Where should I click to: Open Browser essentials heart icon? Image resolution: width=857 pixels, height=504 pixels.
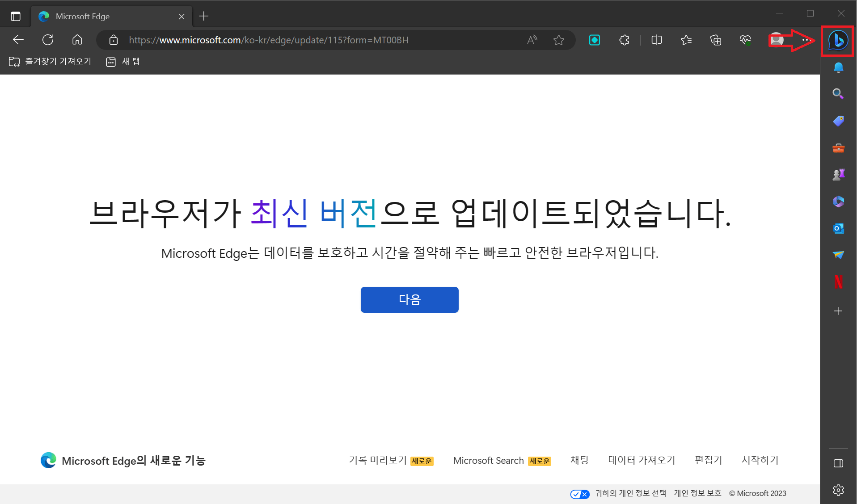[x=745, y=40]
